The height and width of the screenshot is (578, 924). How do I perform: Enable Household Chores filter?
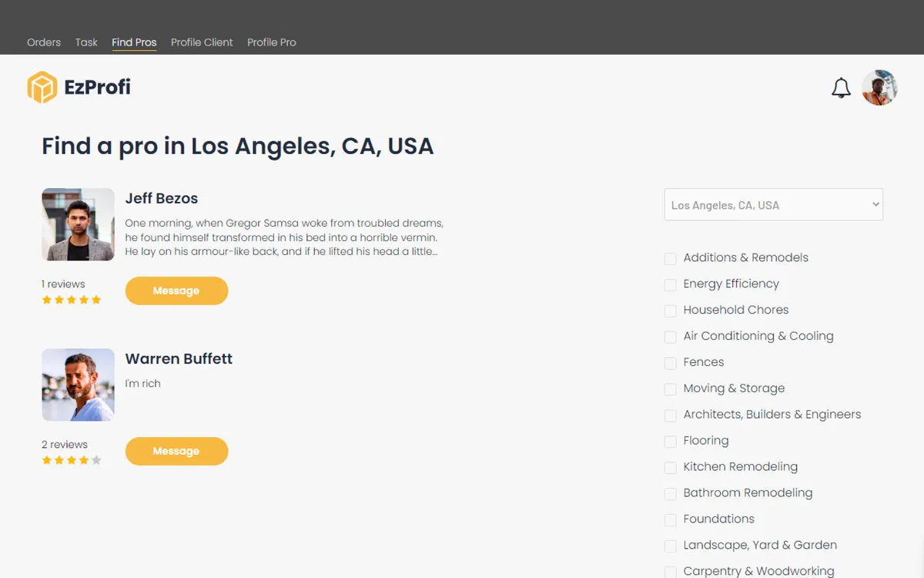tap(671, 311)
